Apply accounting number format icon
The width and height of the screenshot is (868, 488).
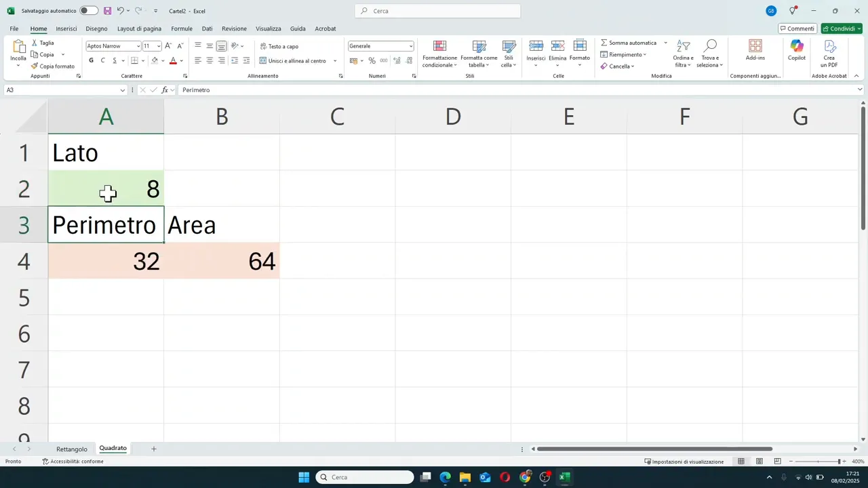[353, 60]
